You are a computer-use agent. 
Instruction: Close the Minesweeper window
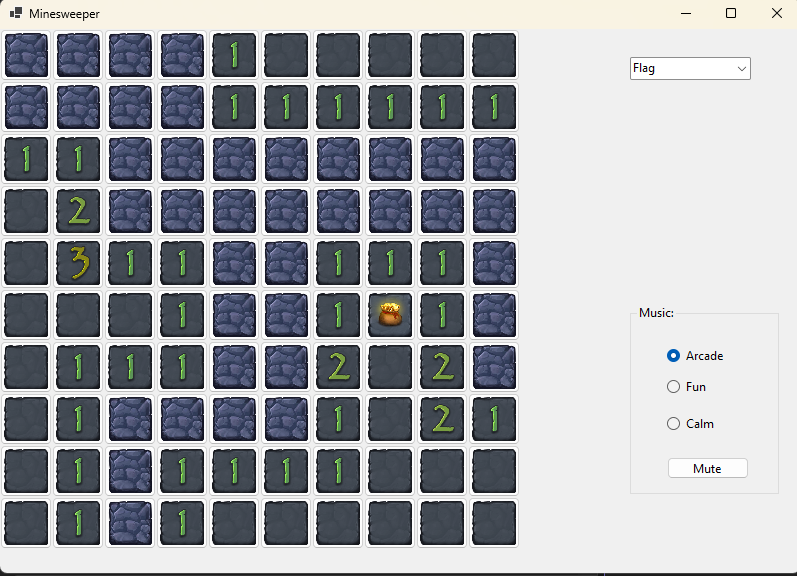(776, 13)
